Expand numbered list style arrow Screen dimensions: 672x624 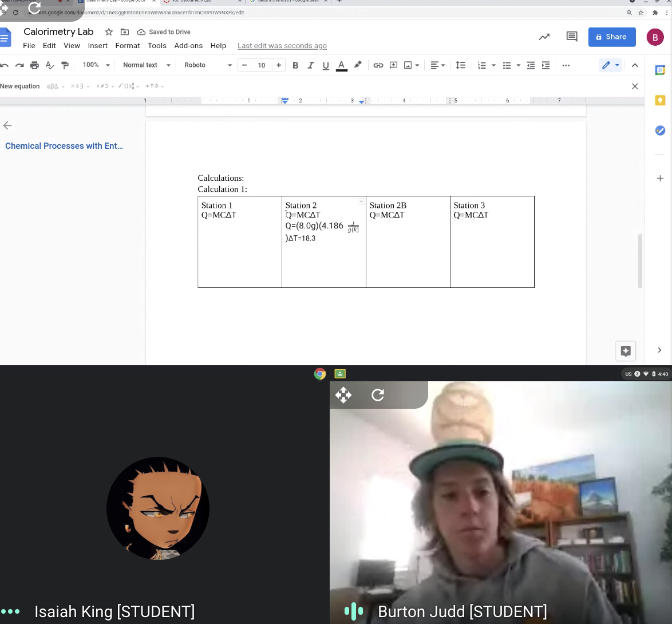[x=493, y=65]
